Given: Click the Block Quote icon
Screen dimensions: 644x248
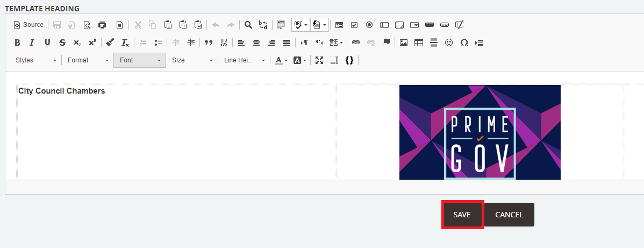Looking at the screenshot, I should click(x=209, y=42).
